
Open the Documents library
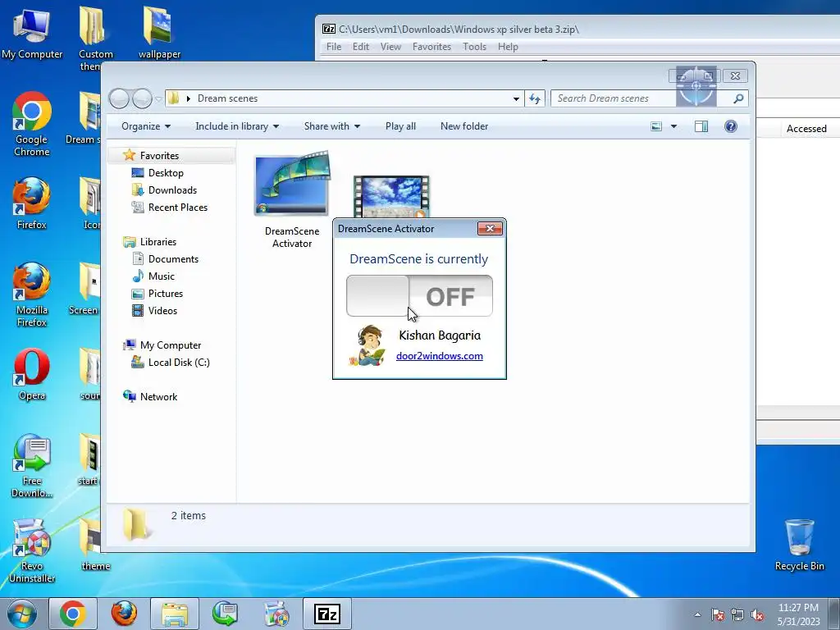[173, 258]
